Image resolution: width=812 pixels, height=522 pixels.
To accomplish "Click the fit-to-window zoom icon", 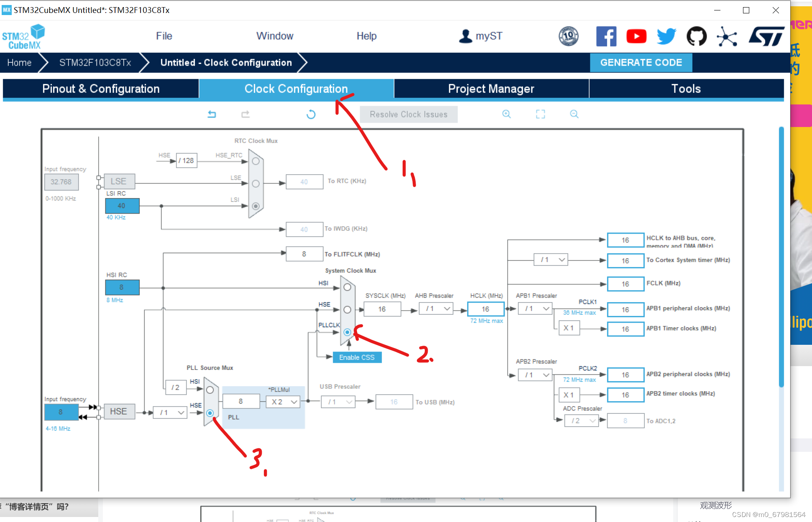I will coord(541,114).
